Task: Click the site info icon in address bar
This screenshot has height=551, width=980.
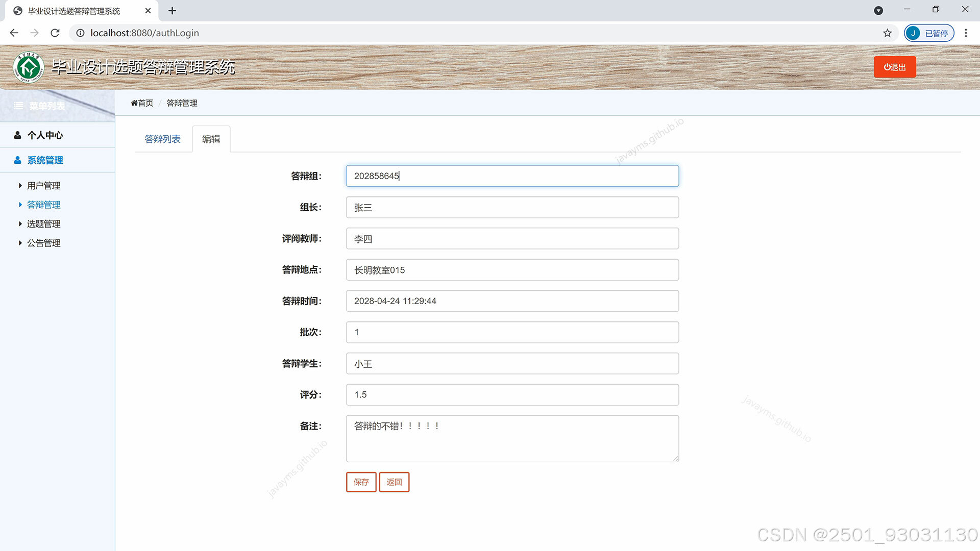Action: coord(80,33)
